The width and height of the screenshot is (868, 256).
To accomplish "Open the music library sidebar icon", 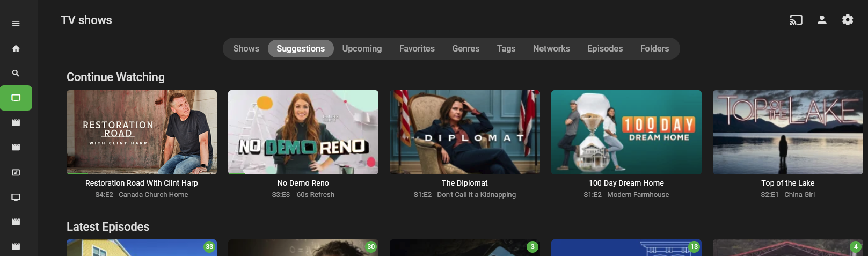I will click(x=16, y=172).
